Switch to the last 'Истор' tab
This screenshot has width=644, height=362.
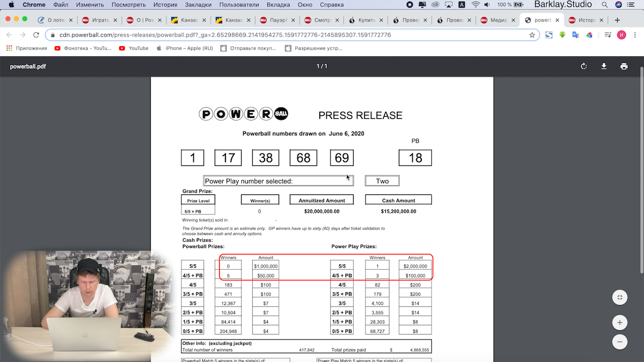click(x=584, y=20)
